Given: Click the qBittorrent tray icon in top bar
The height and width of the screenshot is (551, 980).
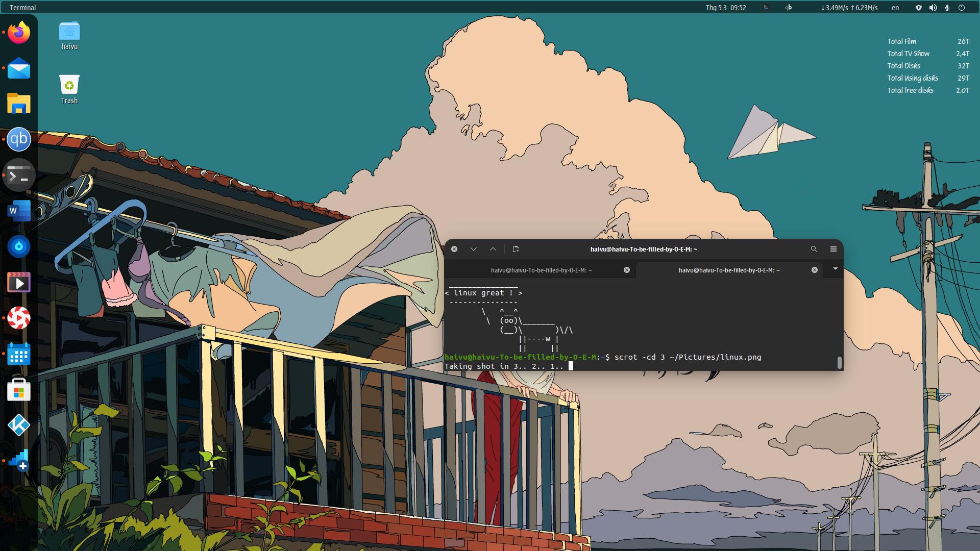Looking at the screenshot, I should point(789,8).
